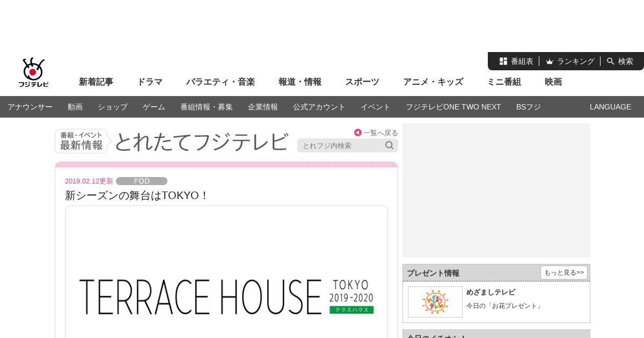Click the 2019.02.12更新 date text

[x=89, y=181]
